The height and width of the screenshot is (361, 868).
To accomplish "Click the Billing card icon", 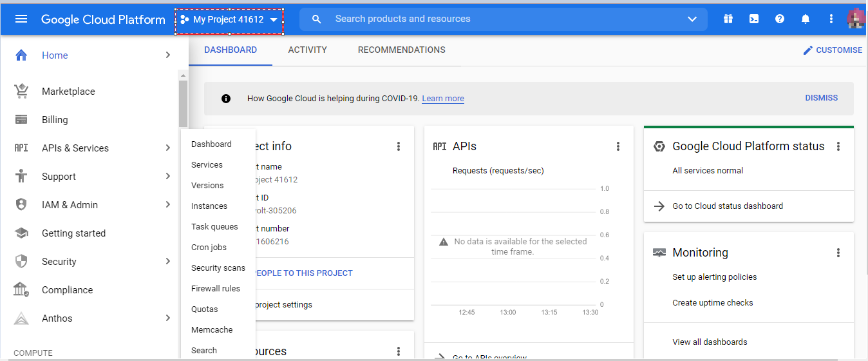I will [21, 120].
